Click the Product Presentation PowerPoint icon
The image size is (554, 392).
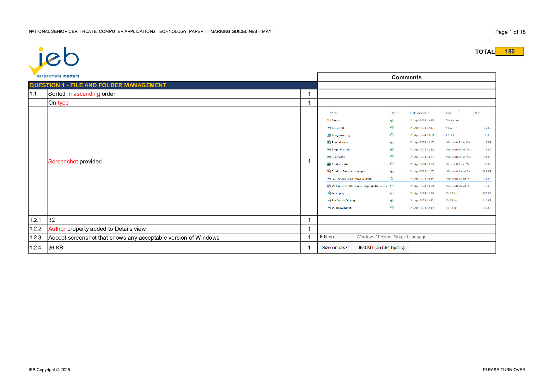click(x=329, y=171)
